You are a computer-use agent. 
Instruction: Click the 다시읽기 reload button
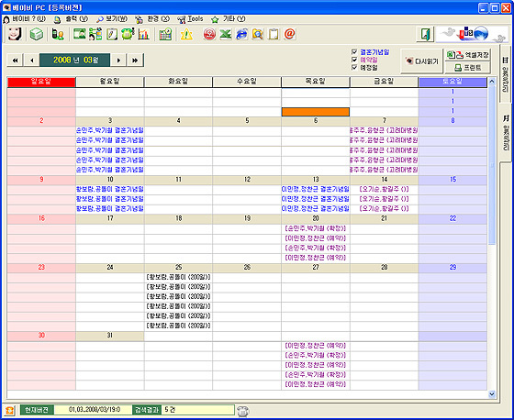[421, 61]
